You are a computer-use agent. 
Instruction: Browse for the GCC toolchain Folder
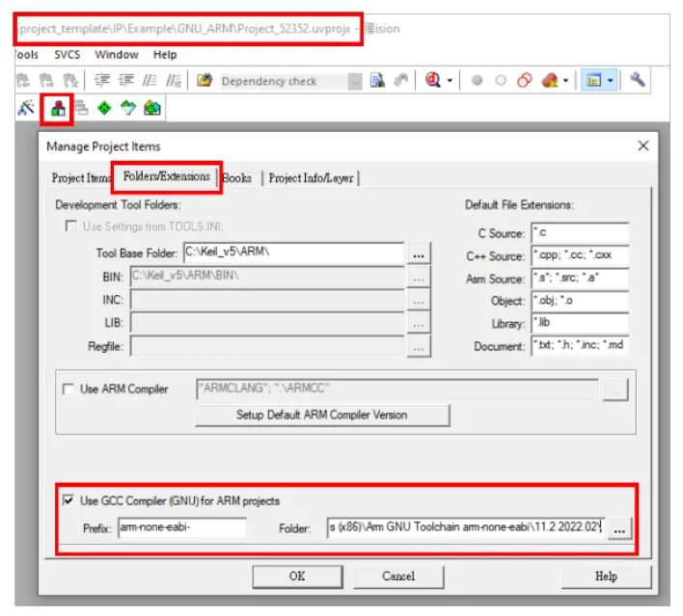pyautogui.click(x=619, y=530)
